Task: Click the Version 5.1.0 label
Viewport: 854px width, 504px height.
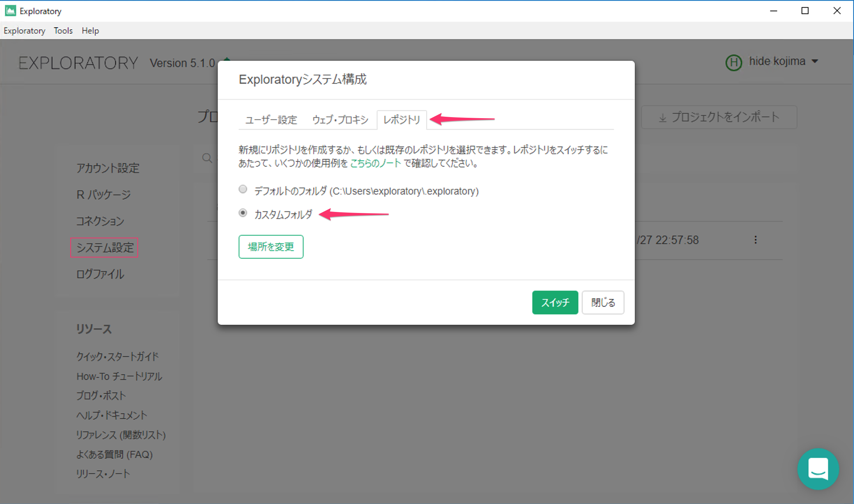Action: [182, 63]
